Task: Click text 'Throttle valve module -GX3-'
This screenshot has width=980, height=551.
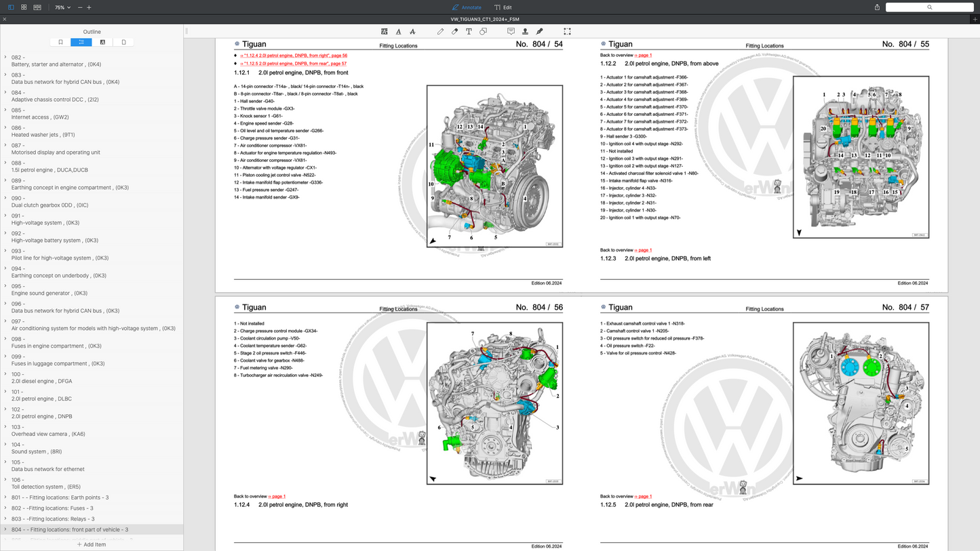Action: [x=267, y=108]
